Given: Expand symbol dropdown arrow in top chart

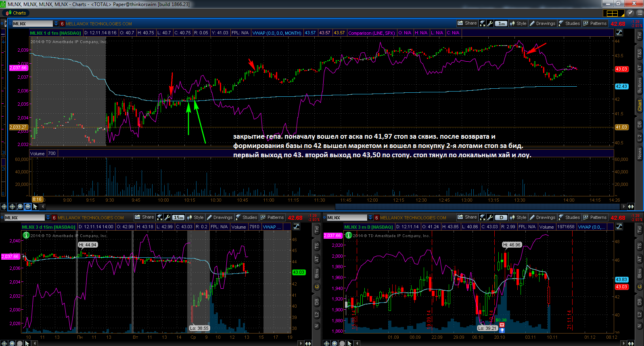Looking at the screenshot, I should 56,24.
